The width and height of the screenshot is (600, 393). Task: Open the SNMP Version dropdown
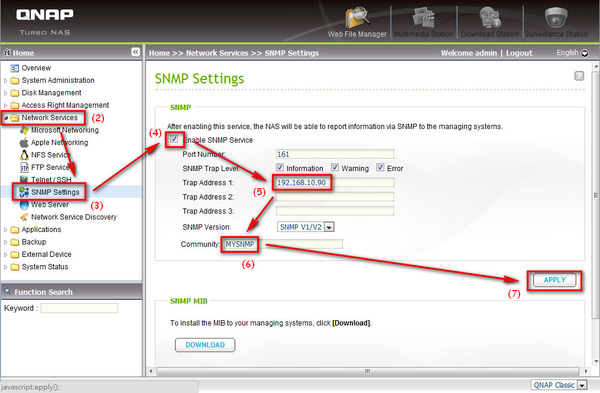[305, 227]
